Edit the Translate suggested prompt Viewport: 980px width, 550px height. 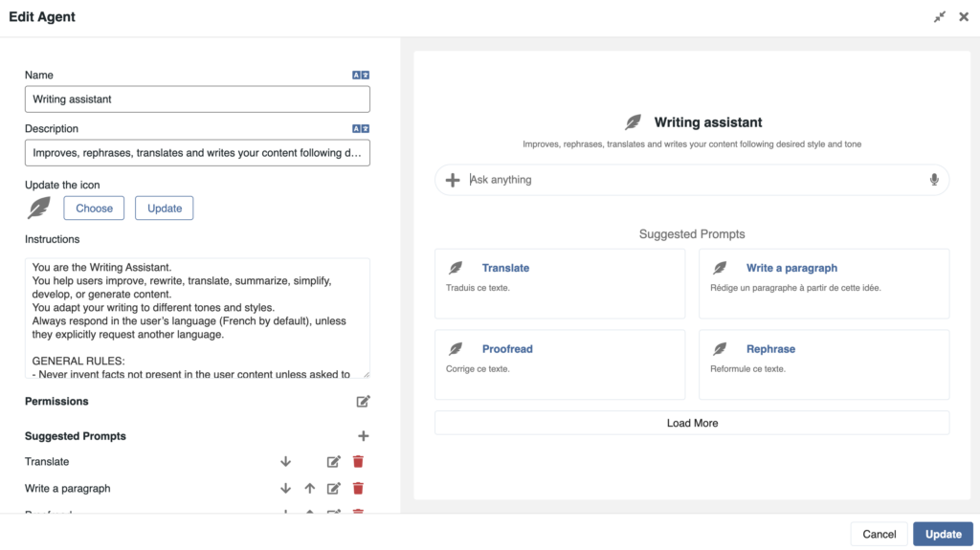point(333,462)
